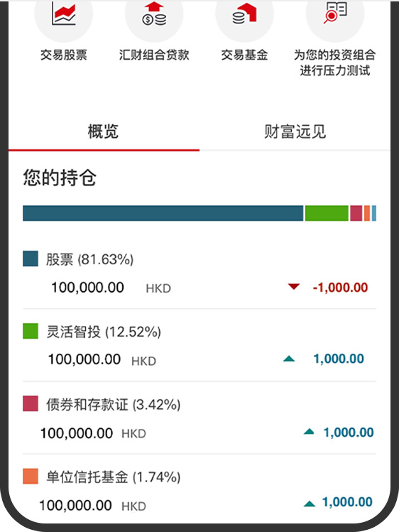This screenshot has width=399, height=532.
Task: Select the dark blue 股票 legend swatch
Action: (x=30, y=259)
